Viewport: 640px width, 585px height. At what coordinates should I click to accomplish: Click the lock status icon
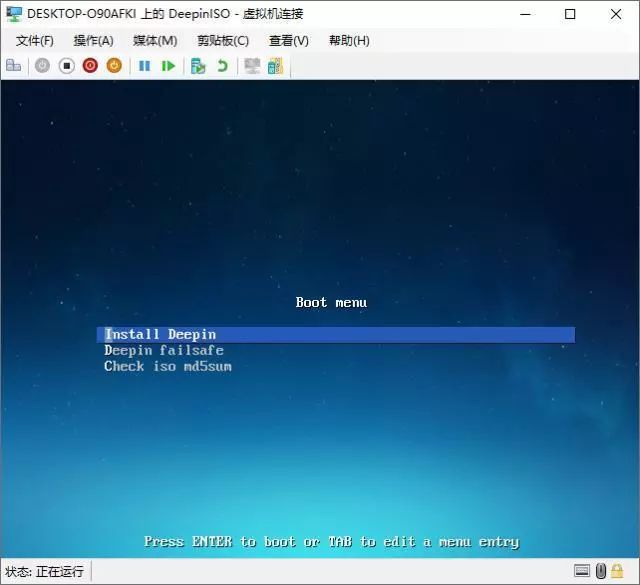617,571
